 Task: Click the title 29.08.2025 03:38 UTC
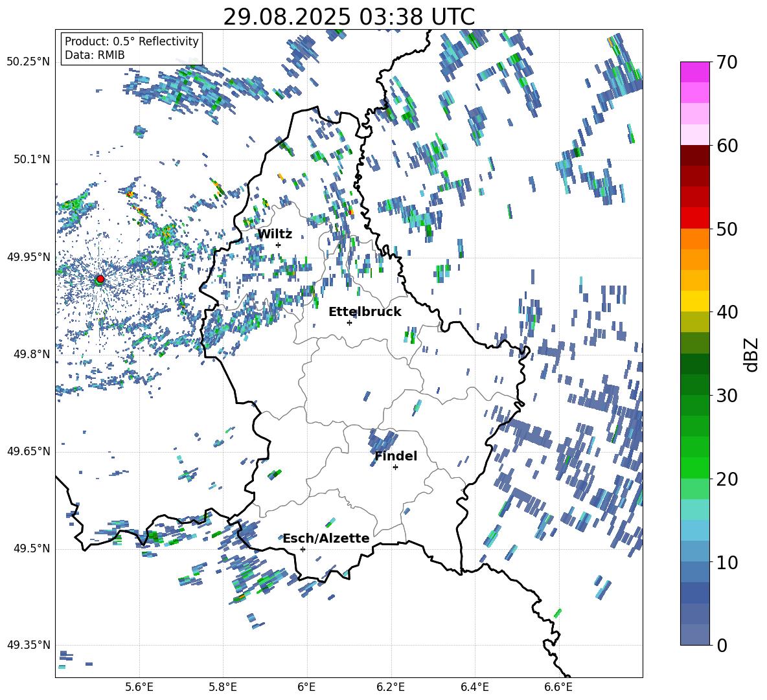click(349, 17)
